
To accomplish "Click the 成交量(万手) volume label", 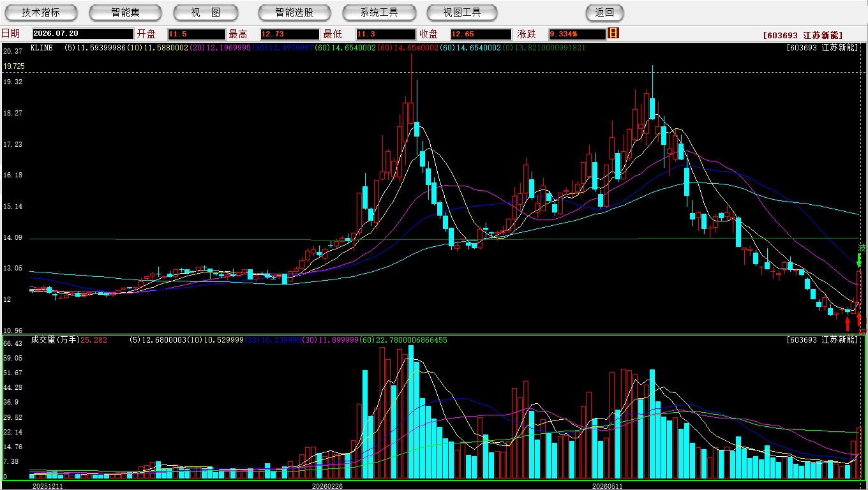I will pyautogui.click(x=55, y=340).
